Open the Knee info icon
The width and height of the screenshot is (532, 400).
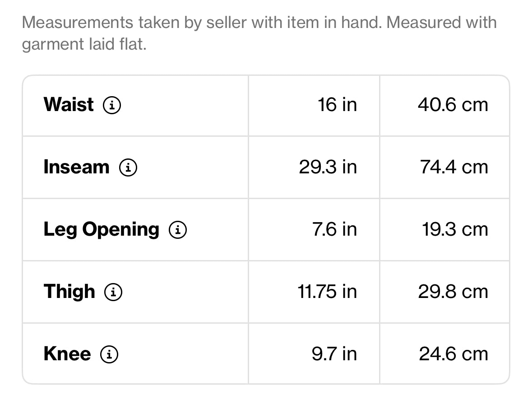coord(109,354)
